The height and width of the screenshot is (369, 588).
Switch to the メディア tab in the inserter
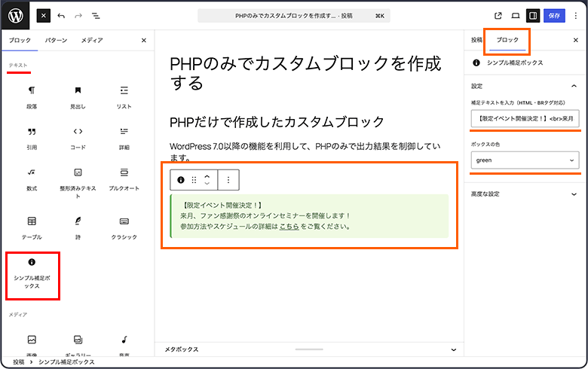[92, 40]
